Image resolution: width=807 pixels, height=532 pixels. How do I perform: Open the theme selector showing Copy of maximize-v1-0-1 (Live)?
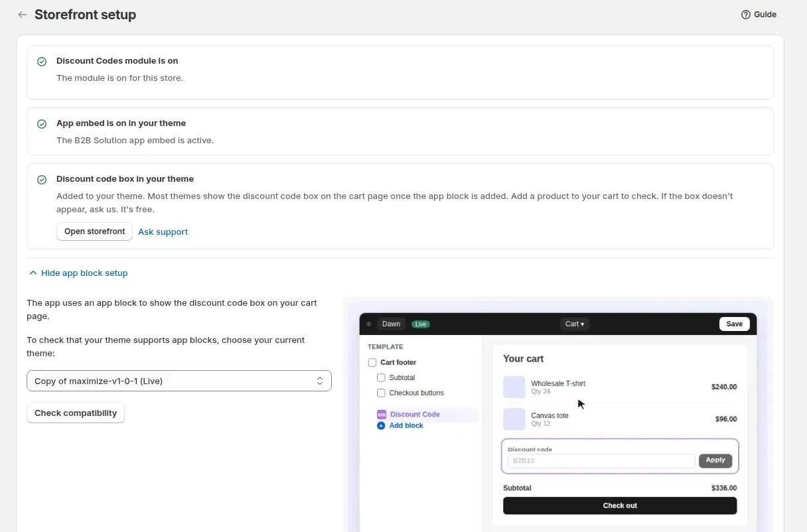(179, 381)
